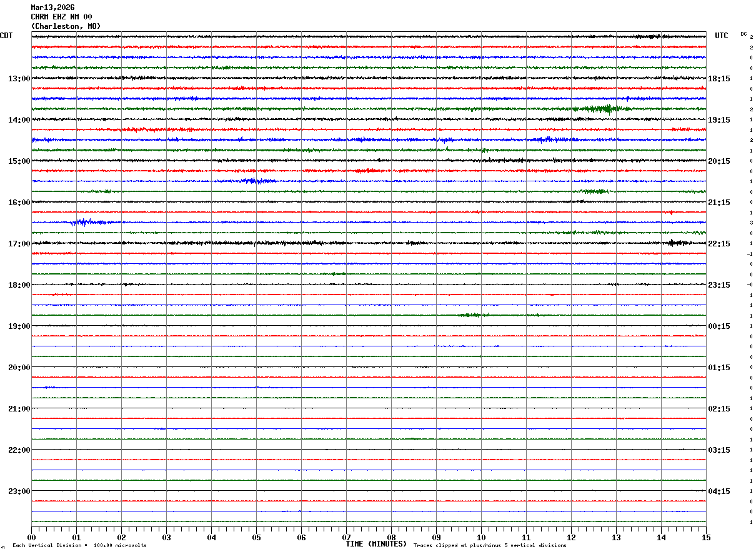Select minute 15 on bottom time axis
The width and height of the screenshot is (756, 554).
click(x=706, y=537)
